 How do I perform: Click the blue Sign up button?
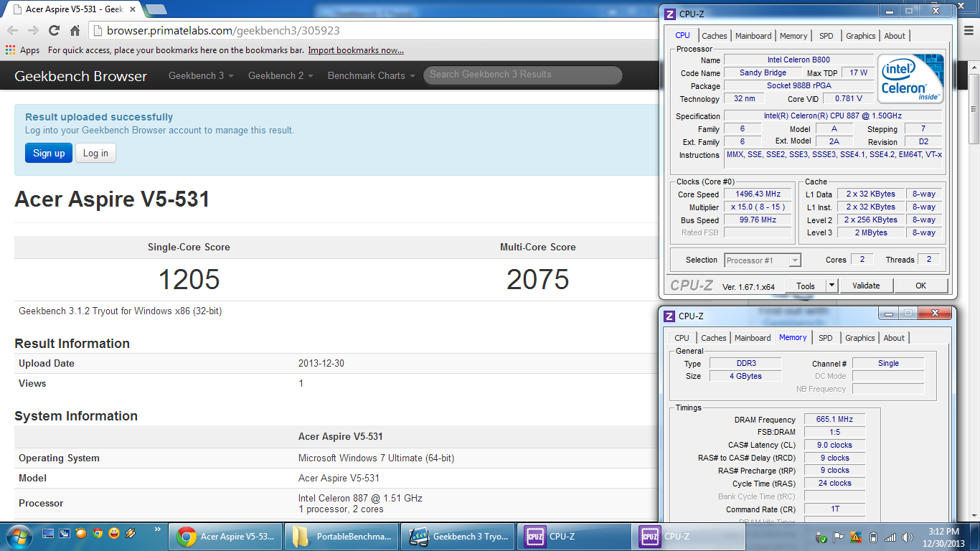click(x=49, y=153)
